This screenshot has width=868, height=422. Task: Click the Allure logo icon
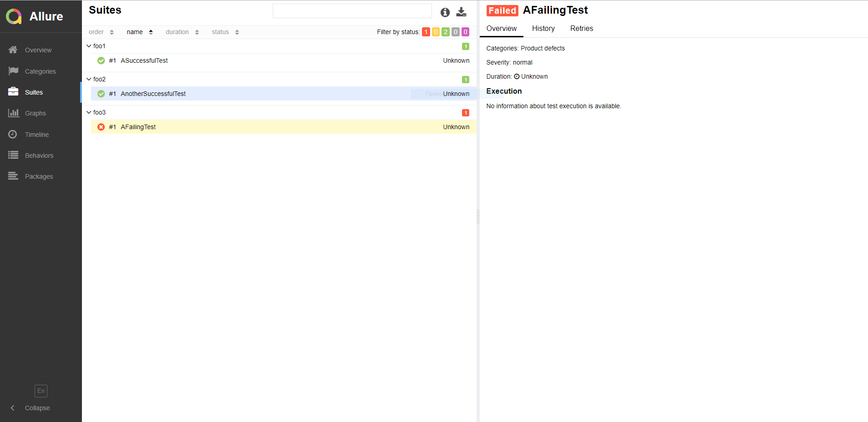point(14,16)
